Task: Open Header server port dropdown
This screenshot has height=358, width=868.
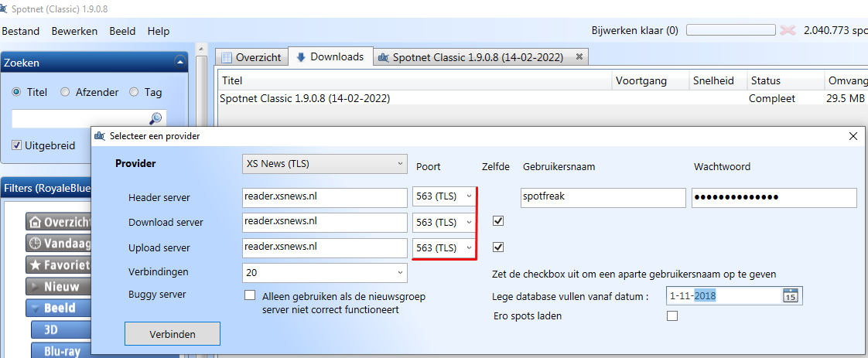Action: (x=443, y=197)
